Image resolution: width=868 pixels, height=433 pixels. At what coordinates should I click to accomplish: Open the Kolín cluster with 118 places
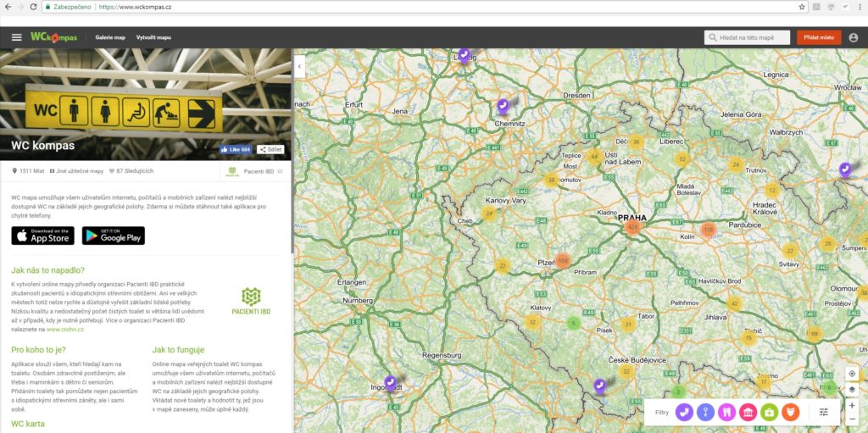point(708,230)
